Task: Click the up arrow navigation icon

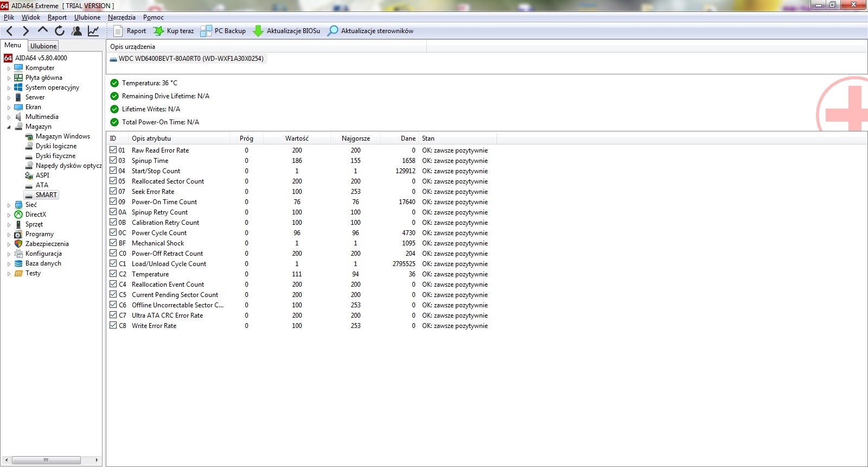Action: (x=43, y=30)
